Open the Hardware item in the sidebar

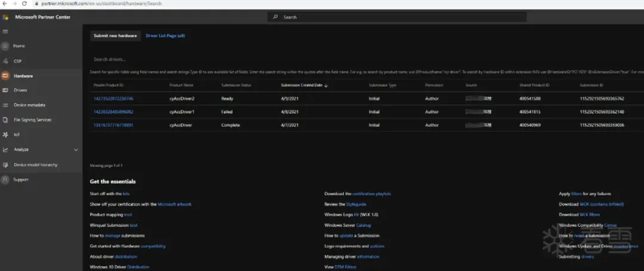click(23, 76)
